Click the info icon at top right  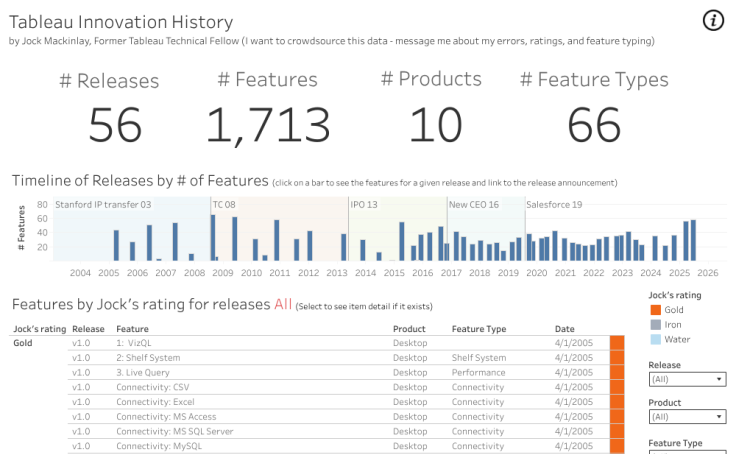713,21
